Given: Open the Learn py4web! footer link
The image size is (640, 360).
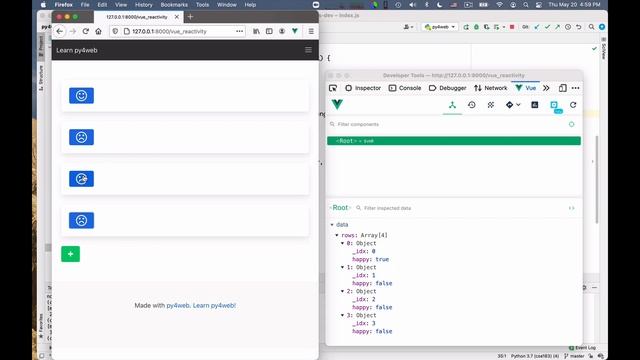Looking at the screenshot, I should 214,305.
